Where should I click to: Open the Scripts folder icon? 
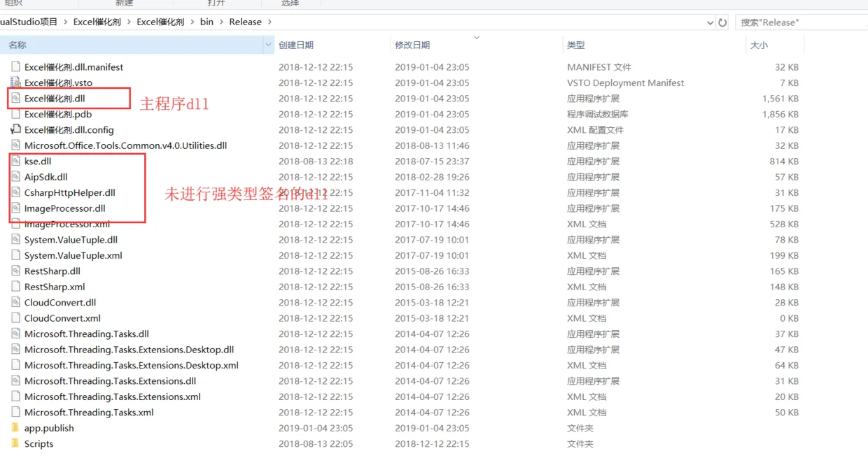point(16,443)
